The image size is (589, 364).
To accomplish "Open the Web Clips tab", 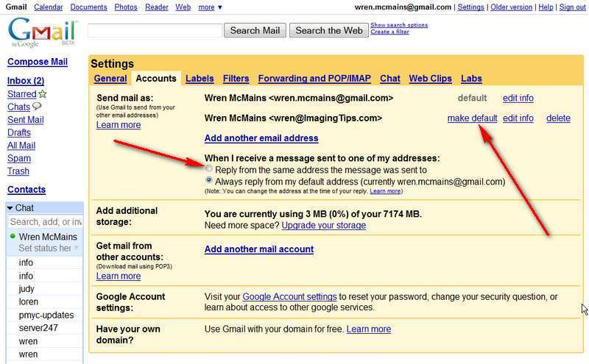I will point(431,79).
